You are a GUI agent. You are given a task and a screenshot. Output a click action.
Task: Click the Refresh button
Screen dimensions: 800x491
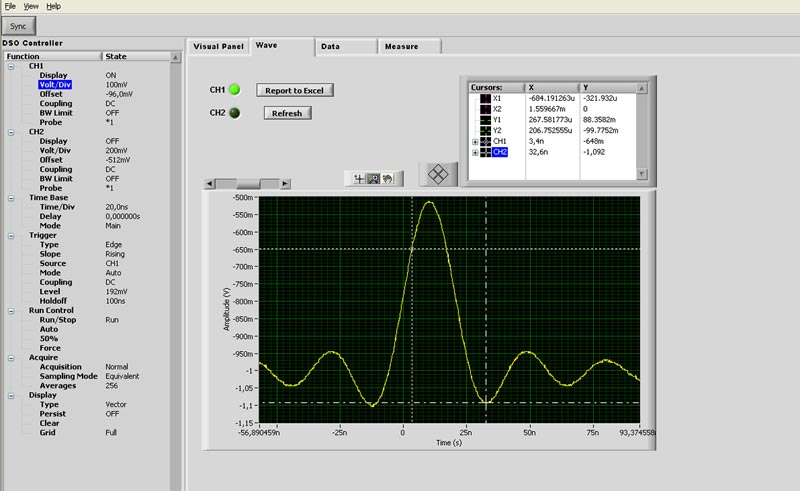click(287, 113)
